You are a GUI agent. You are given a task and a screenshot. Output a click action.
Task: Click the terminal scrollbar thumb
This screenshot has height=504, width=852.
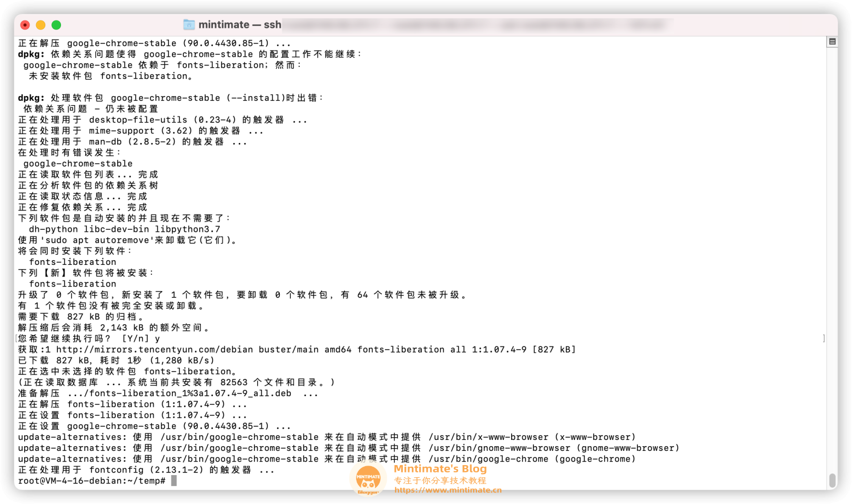(x=832, y=480)
